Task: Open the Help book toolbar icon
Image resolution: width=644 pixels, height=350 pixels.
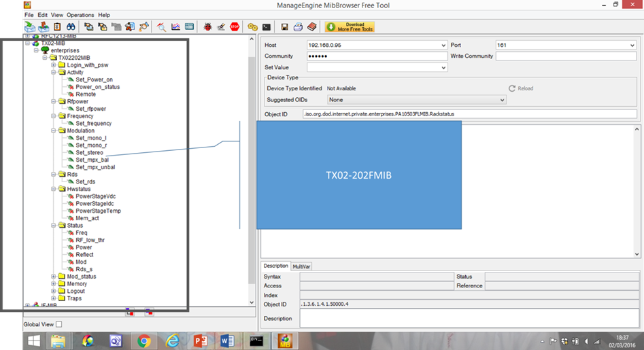Action: (312, 27)
